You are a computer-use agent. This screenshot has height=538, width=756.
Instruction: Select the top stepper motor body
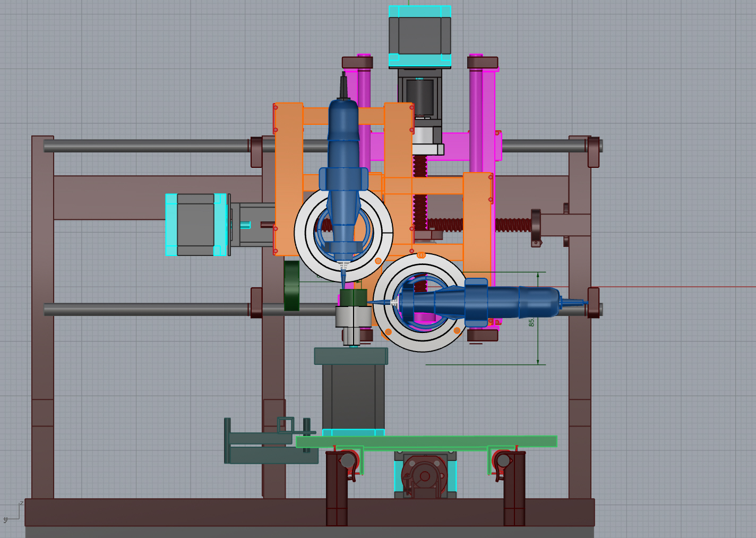coord(419,35)
